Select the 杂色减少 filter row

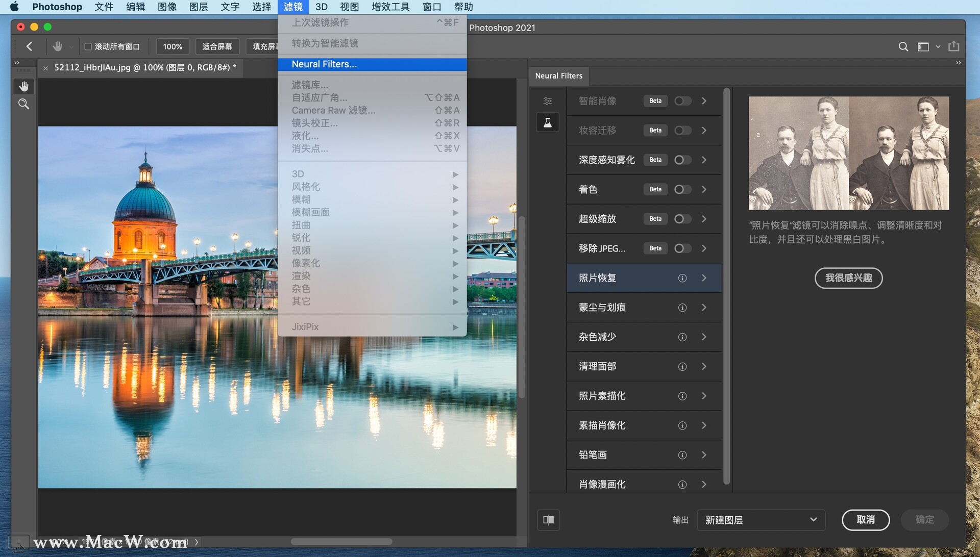coord(644,337)
